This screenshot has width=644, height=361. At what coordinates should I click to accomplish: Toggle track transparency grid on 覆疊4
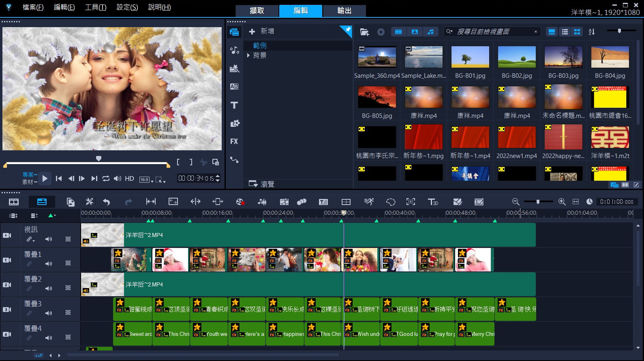tap(68, 337)
